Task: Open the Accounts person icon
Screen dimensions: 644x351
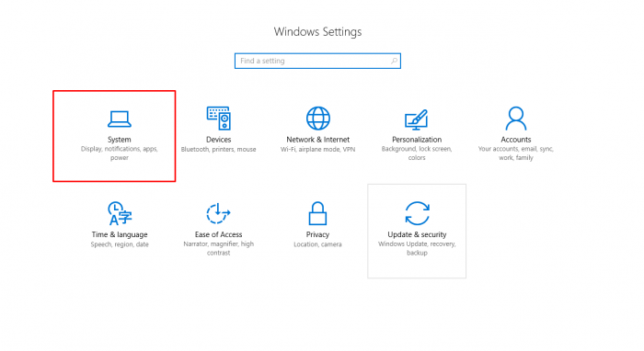Action: (516, 119)
